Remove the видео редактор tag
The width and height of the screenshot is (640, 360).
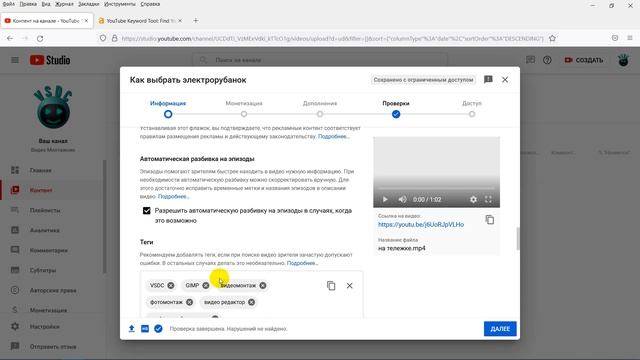(x=251, y=302)
